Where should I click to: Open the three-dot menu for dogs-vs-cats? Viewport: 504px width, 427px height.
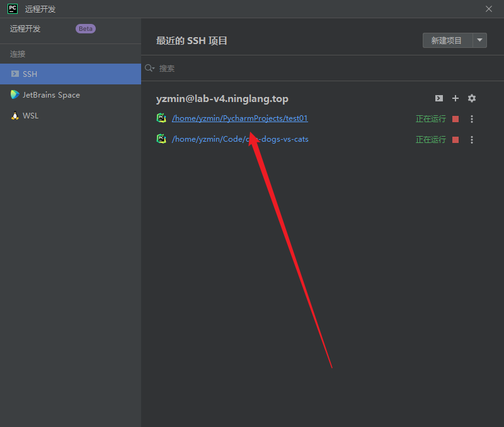pyautogui.click(x=472, y=140)
